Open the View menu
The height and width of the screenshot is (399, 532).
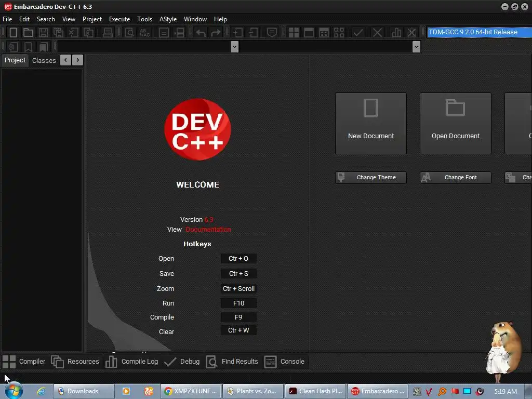69,19
